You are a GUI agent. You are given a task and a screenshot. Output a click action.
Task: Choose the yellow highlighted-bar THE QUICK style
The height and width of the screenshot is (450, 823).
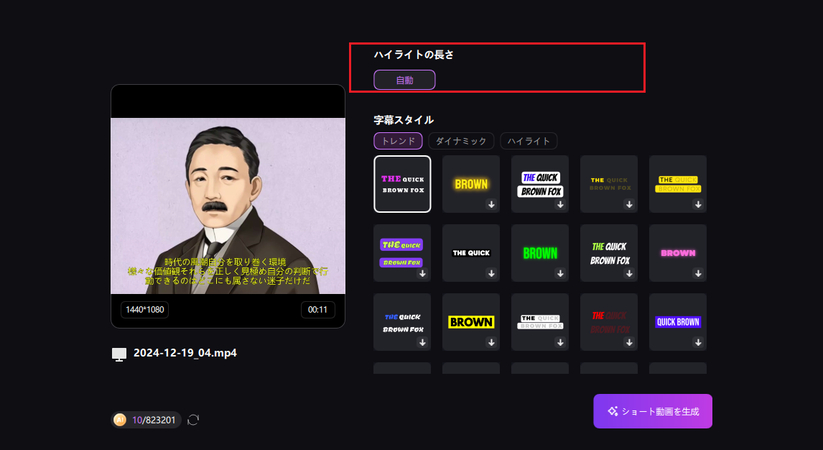678,184
